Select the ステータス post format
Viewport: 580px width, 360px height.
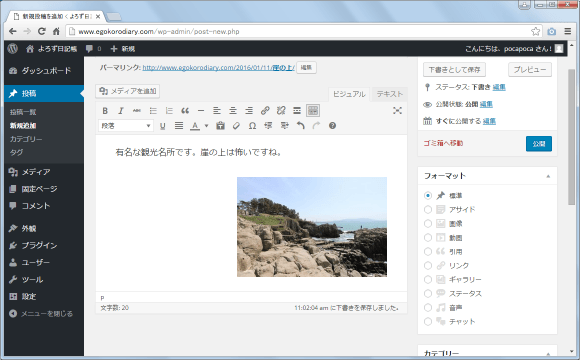point(428,293)
